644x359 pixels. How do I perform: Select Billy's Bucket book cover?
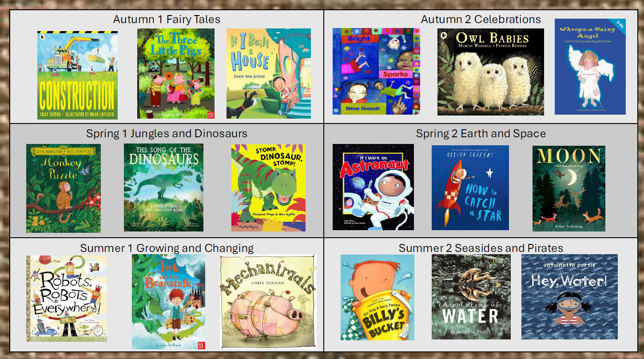(378, 298)
